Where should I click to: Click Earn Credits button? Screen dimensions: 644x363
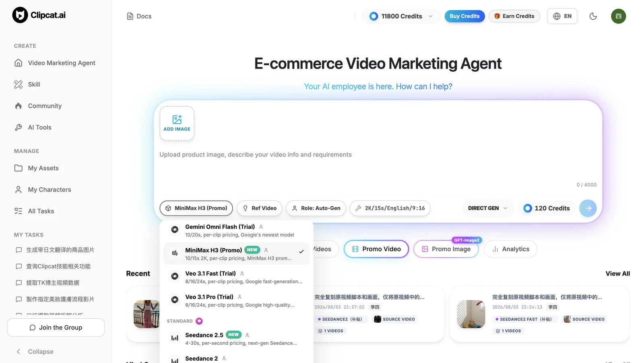tap(514, 16)
